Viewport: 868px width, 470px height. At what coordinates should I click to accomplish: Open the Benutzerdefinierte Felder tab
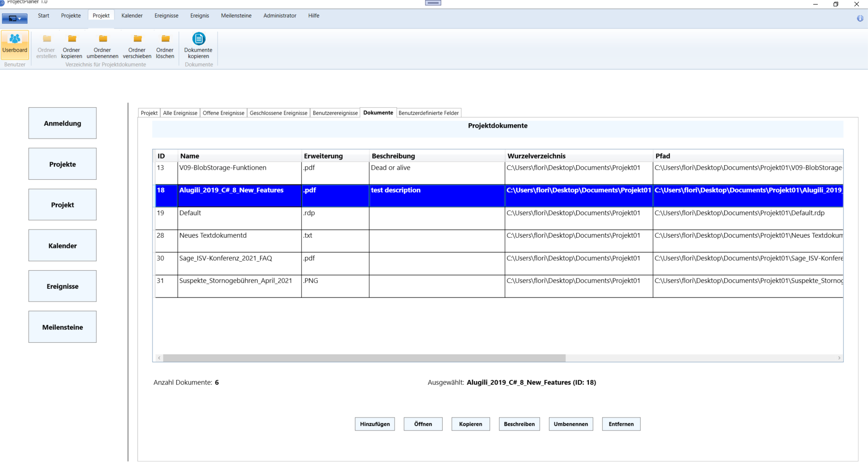429,113
